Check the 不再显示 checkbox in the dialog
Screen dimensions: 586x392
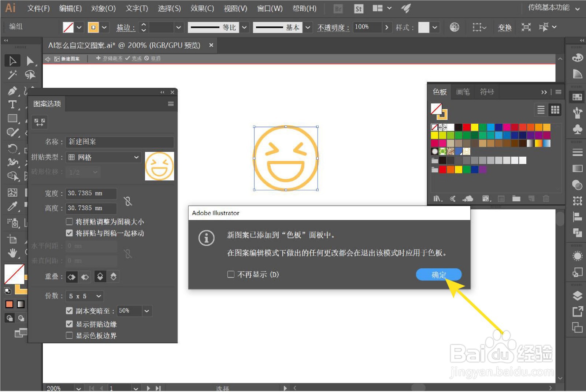click(x=231, y=274)
